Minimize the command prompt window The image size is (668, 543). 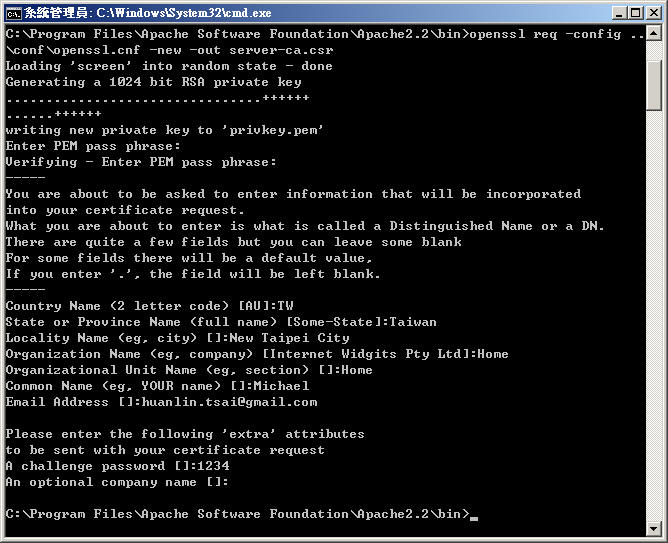pyautogui.click(x=618, y=12)
